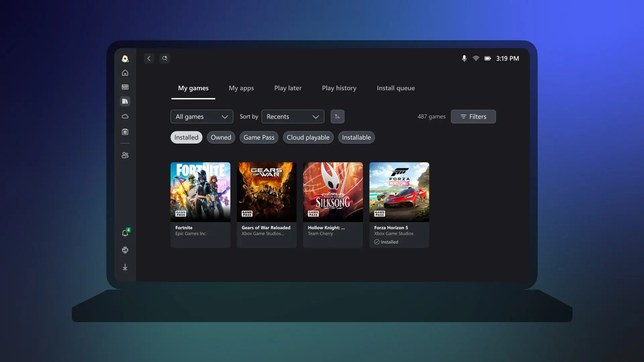The height and width of the screenshot is (362, 644).
Task: Toggle the Installed filter pill
Action: (186, 137)
